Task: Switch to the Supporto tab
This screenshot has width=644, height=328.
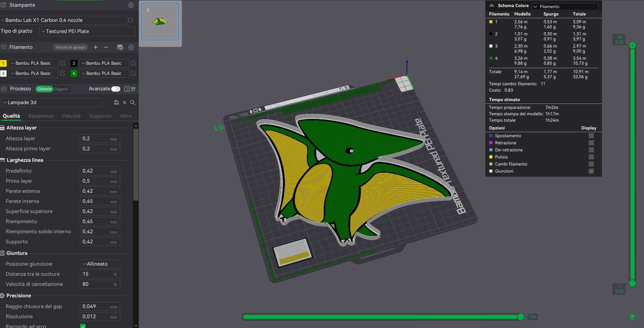Action: (x=100, y=116)
